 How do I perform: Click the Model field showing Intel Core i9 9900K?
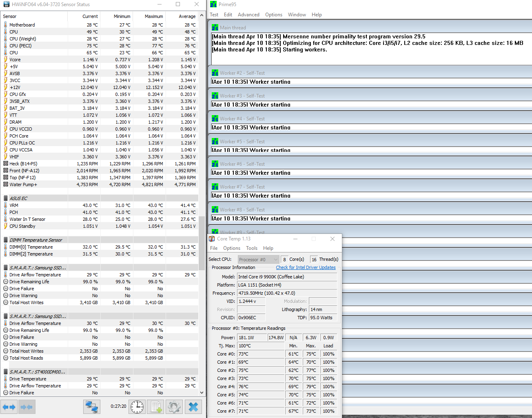tap(287, 277)
